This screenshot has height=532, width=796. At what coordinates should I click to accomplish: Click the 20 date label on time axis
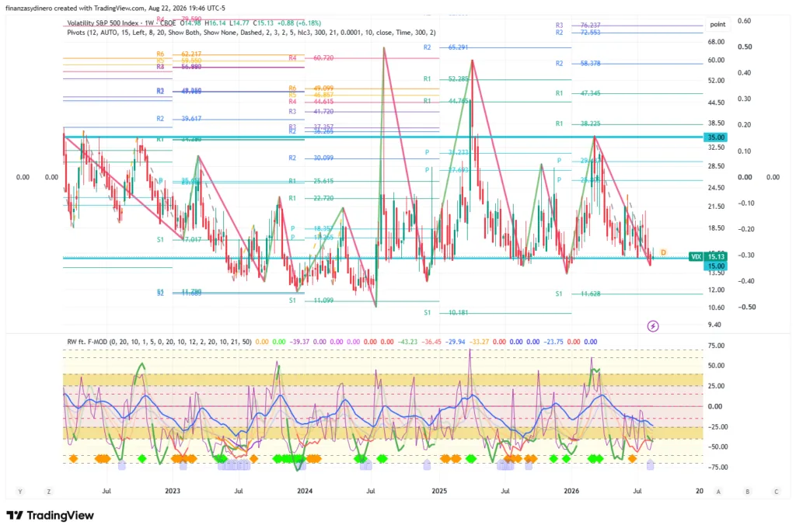[x=700, y=491]
